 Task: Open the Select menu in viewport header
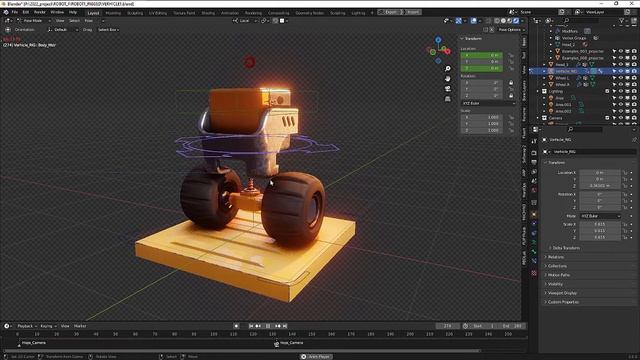click(74, 20)
